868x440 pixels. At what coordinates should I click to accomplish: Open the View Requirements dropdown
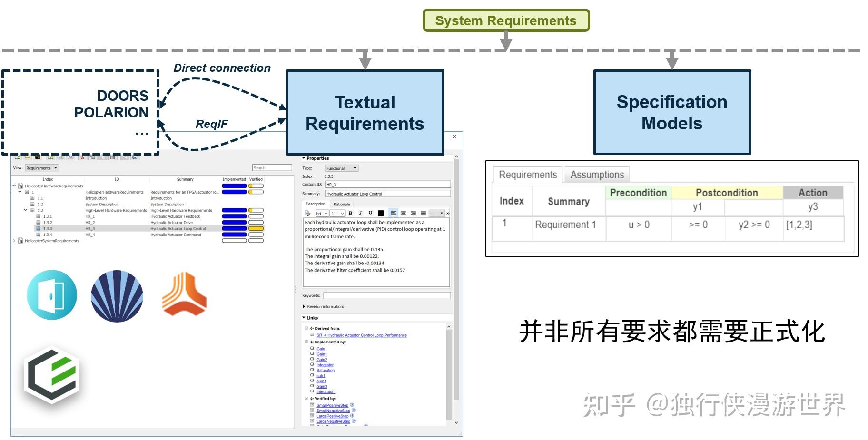coord(42,168)
